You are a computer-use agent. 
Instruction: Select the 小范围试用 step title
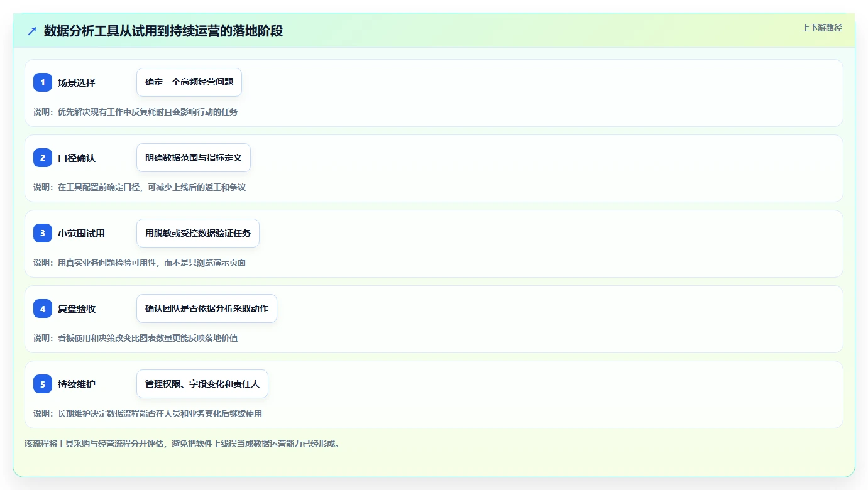coord(81,233)
